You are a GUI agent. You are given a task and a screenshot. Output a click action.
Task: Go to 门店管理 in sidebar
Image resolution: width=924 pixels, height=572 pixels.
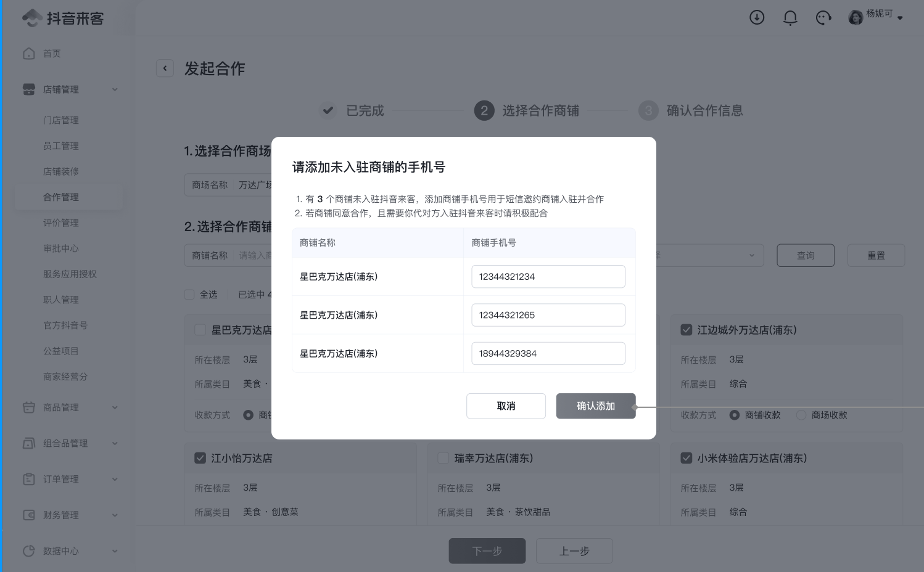(61, 120)
